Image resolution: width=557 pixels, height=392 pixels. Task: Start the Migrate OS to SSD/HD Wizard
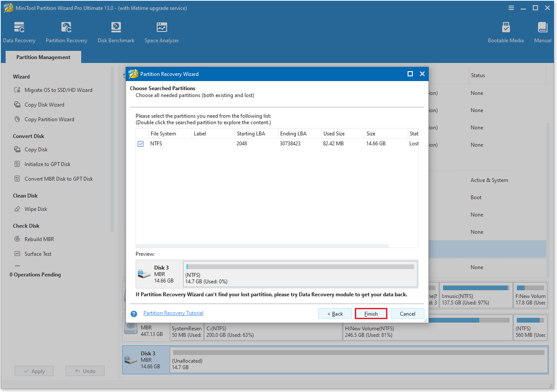tap(58, 90)
